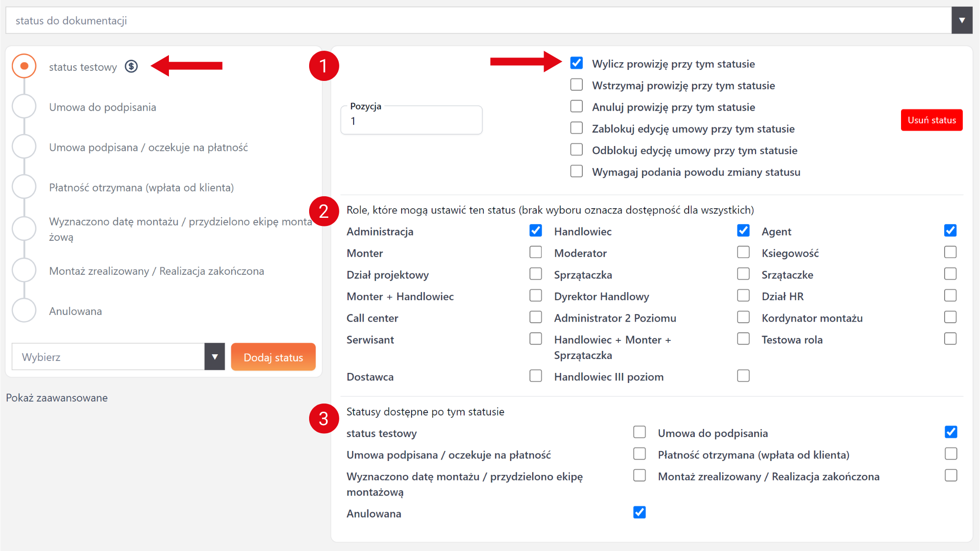Image resolution: width=980 pixels, height=551 pixels.
Task: Select the Umowa do podpisania status circle
Action: tap(24, 106)
